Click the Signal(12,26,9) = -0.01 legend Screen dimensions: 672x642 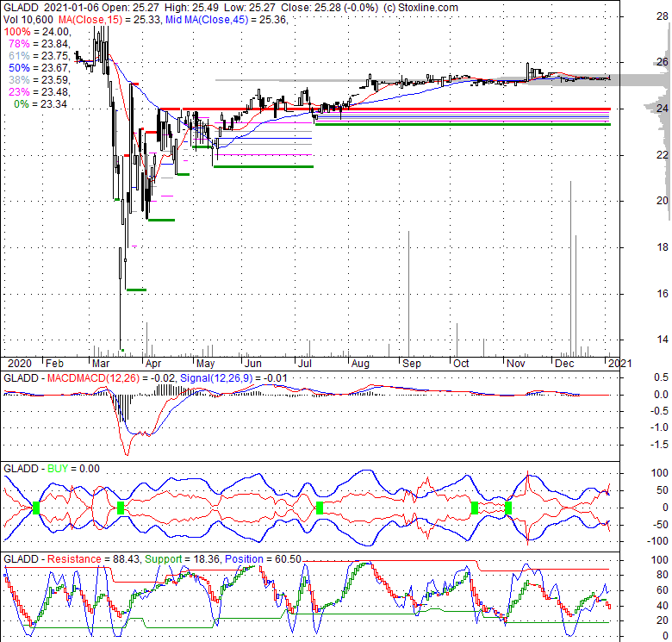(x=233, y=378)
